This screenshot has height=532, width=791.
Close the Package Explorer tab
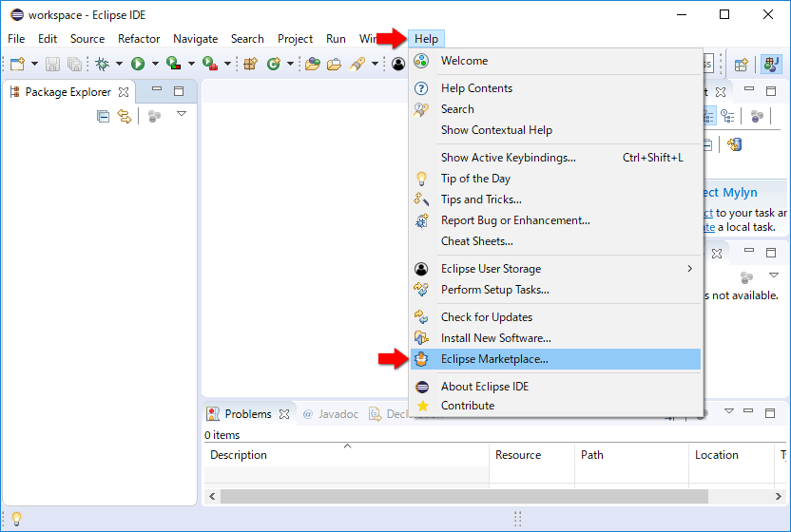click(124, 92)
